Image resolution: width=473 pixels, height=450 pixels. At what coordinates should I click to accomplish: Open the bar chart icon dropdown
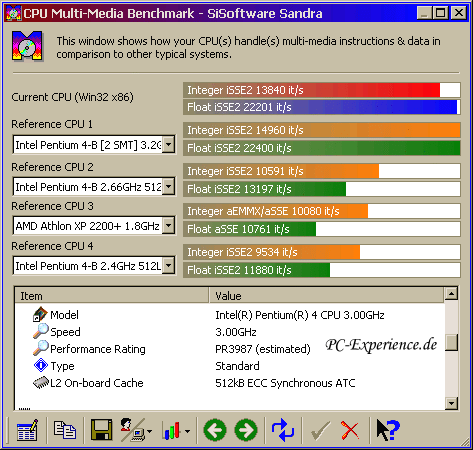pos(177,431)
